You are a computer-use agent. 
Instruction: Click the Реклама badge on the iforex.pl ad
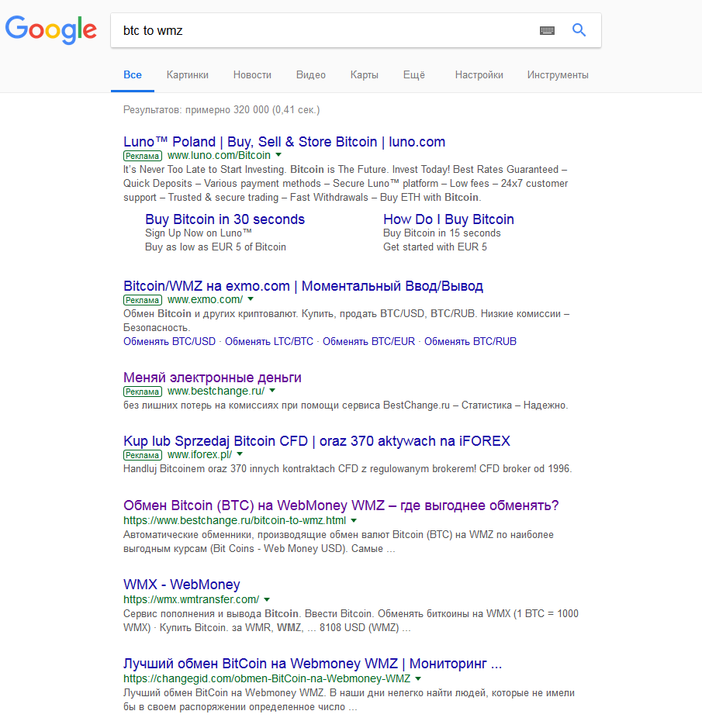coord(143,455)
